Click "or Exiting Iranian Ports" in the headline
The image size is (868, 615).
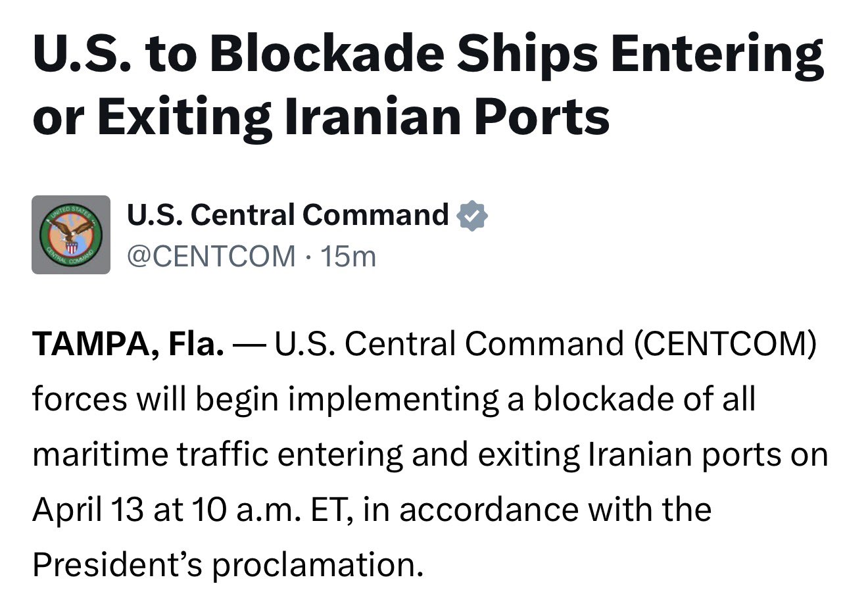point(321,116)
